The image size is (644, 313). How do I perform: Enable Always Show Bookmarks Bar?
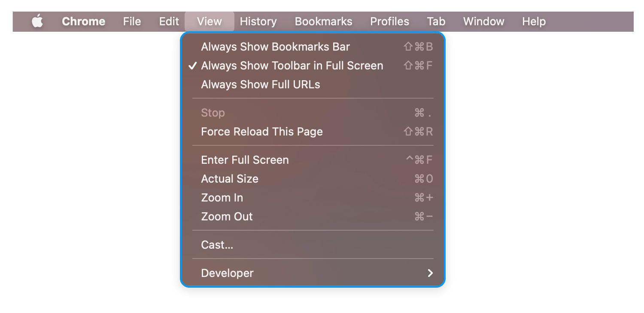[313, 47]
